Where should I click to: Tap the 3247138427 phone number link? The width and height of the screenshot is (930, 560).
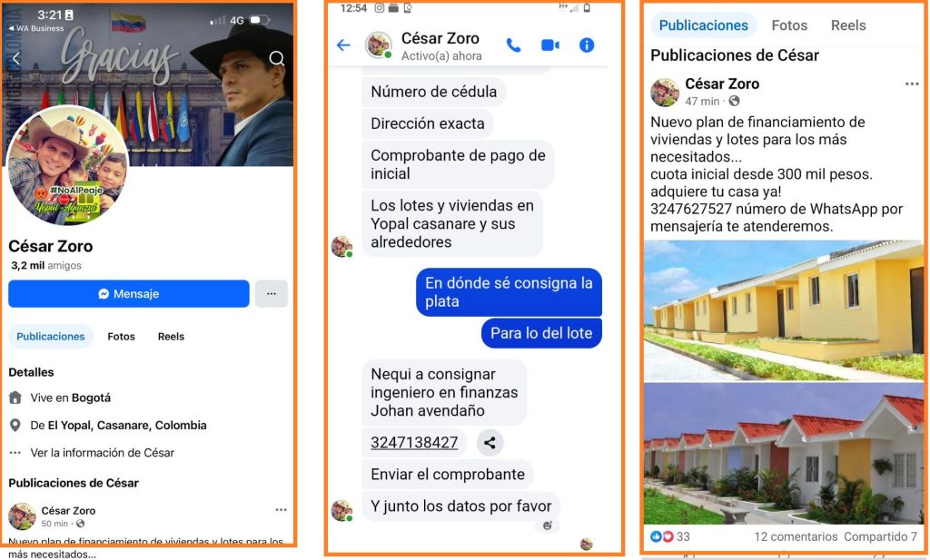click(414, 443)
